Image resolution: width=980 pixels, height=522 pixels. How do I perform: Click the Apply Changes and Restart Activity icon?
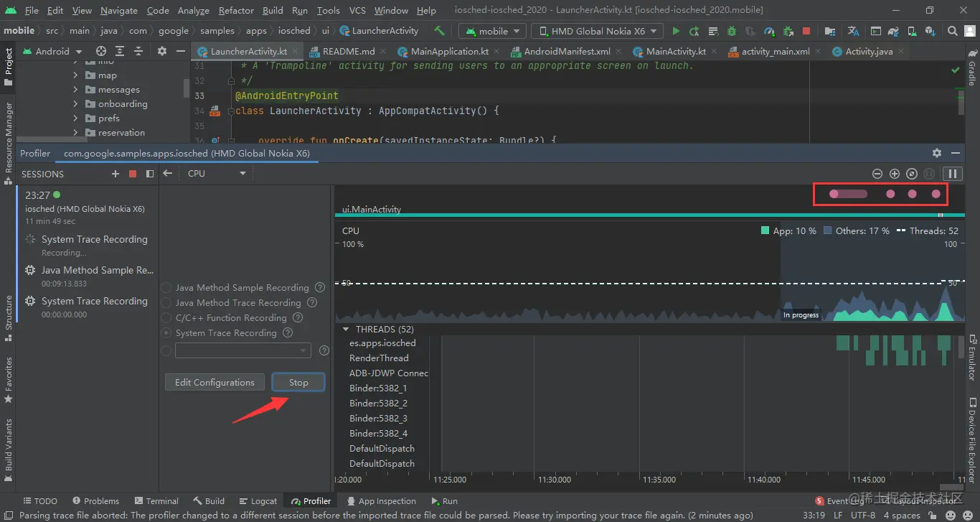(694, 31)
